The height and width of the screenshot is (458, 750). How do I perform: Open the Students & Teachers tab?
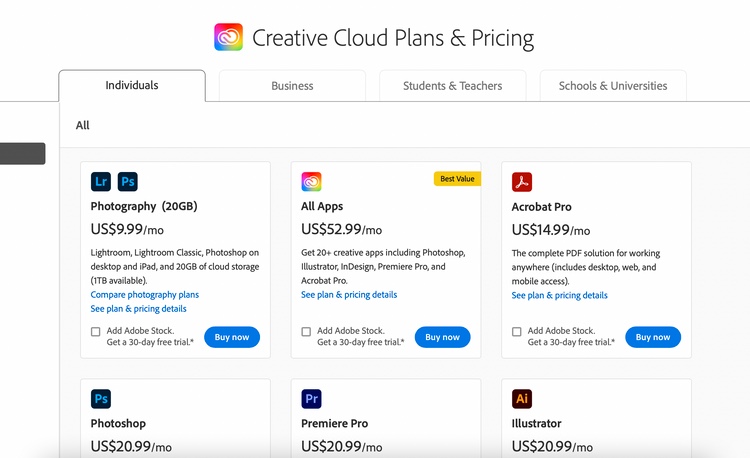[452, 86]
